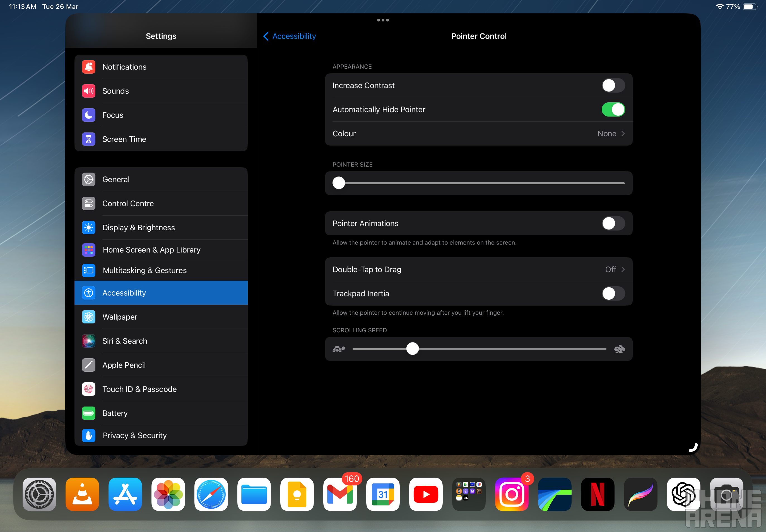Open Google Keep in the dock
Screen dimensions: 766x532
coord(297,494)
